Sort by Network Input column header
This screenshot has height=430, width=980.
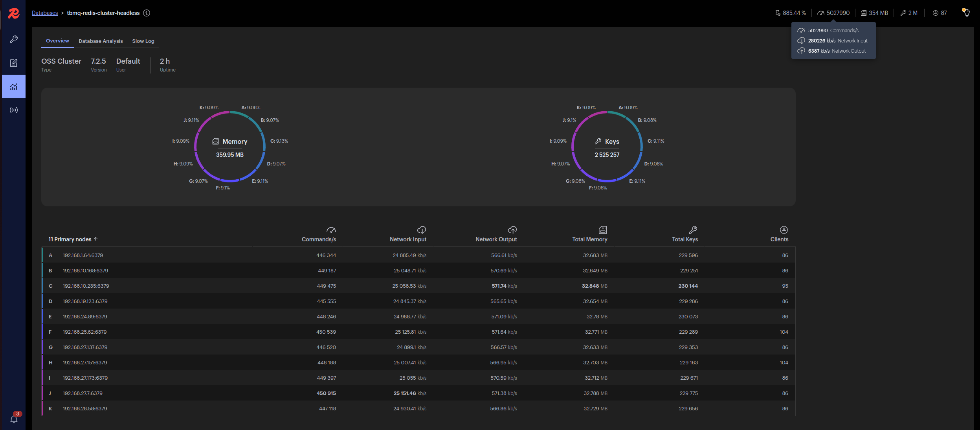click(408, 239)
